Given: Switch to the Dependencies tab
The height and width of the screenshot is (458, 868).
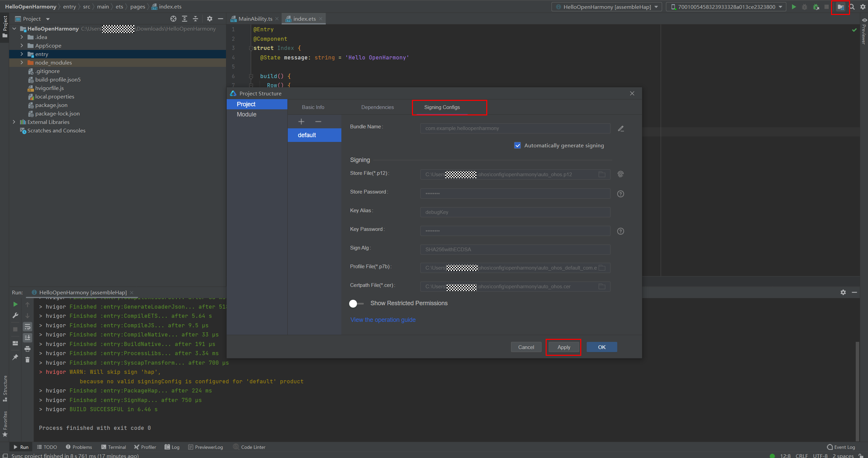Looking at the screenshot, I should click(x=377, y=107).
